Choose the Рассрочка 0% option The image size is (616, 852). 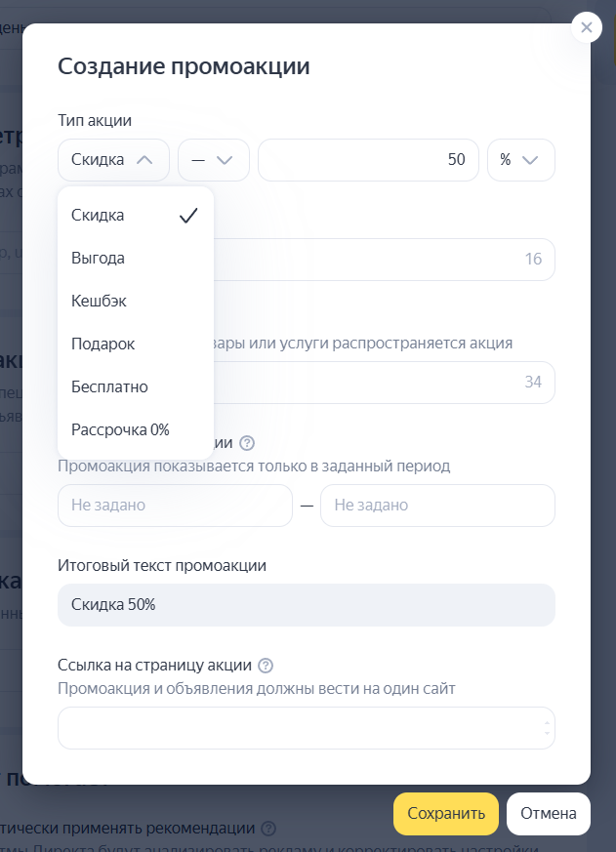120,429
